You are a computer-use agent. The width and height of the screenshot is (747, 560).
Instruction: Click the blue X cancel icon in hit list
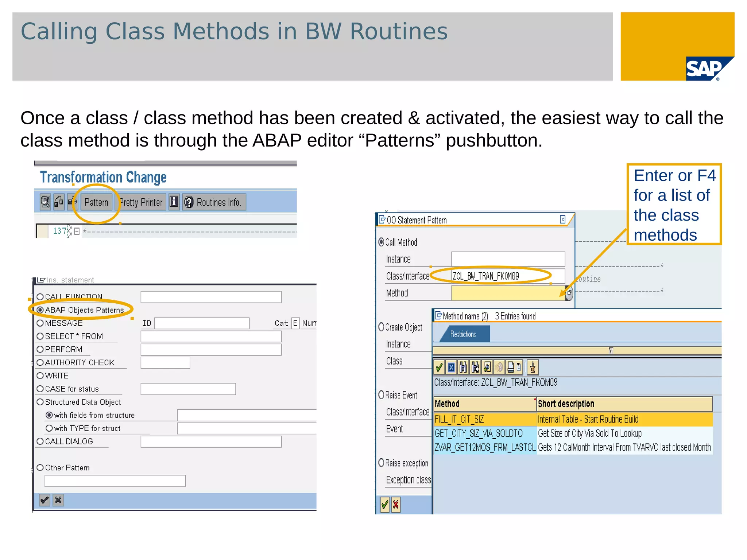pyautogui.click(x=451, y=367)
